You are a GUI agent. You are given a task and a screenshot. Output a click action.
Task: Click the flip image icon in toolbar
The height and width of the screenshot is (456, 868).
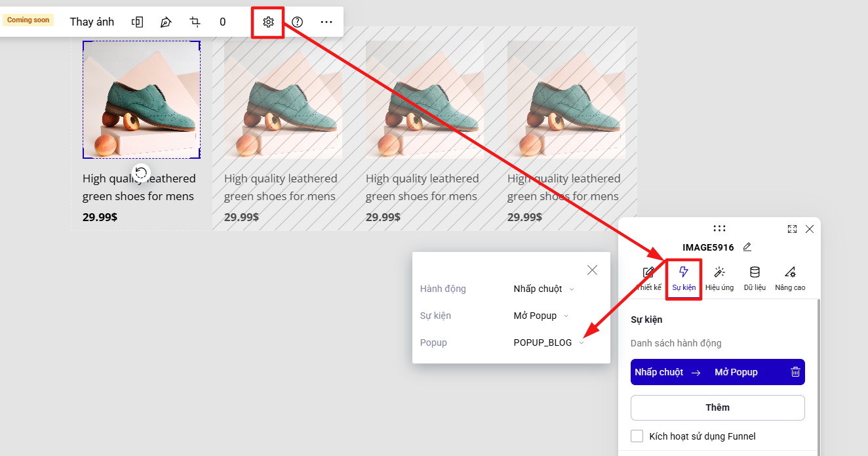tap(137, 22)
